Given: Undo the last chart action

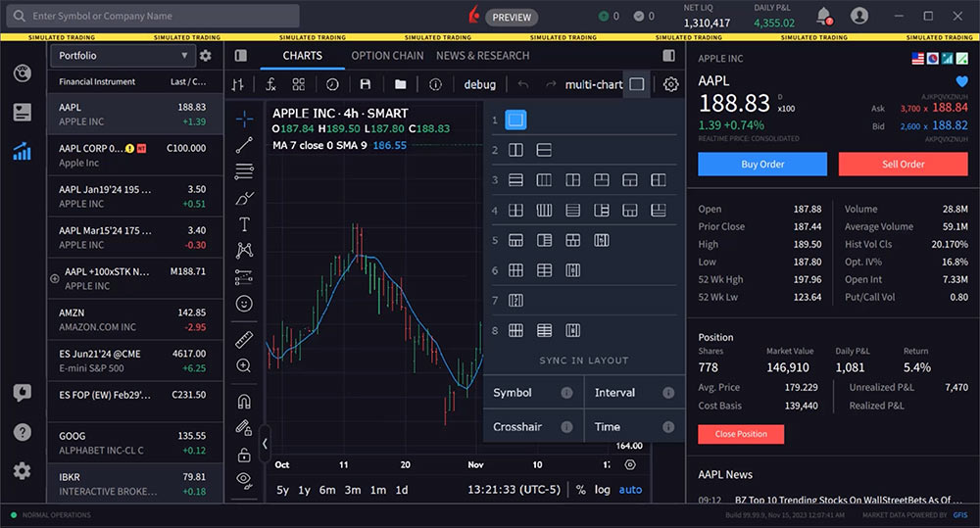Looking at the screenshot, I should point(523,84).
